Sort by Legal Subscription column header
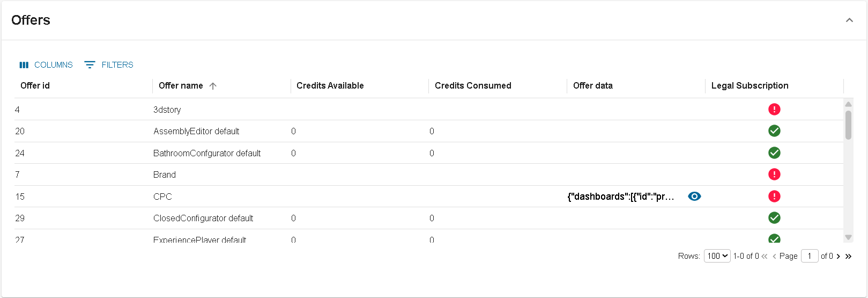Screen dimensions: 868x298 pyautogui.click(x=750, y=86)
